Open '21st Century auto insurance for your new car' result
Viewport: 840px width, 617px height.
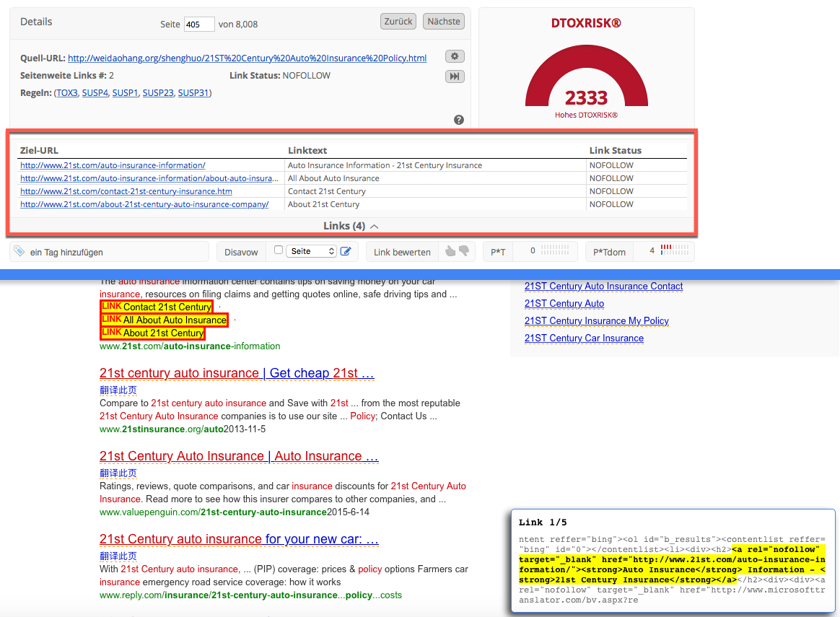click(239, 539)
